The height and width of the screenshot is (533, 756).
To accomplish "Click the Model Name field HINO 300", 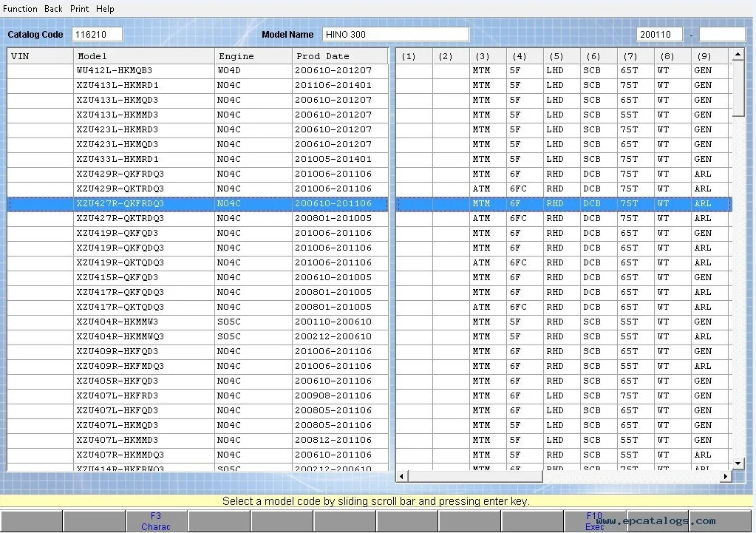I will pyautogui.click(x=395, y=34).
